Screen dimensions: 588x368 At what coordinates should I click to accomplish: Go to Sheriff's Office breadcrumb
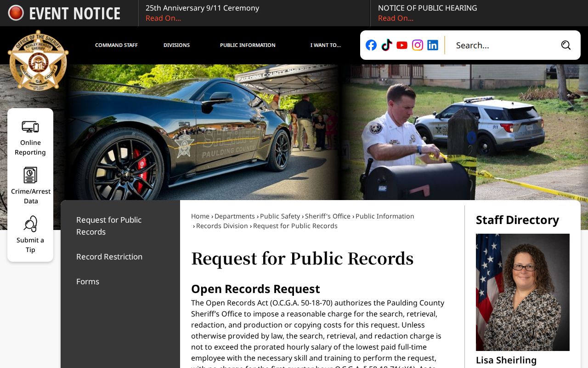tap(328, 216)
